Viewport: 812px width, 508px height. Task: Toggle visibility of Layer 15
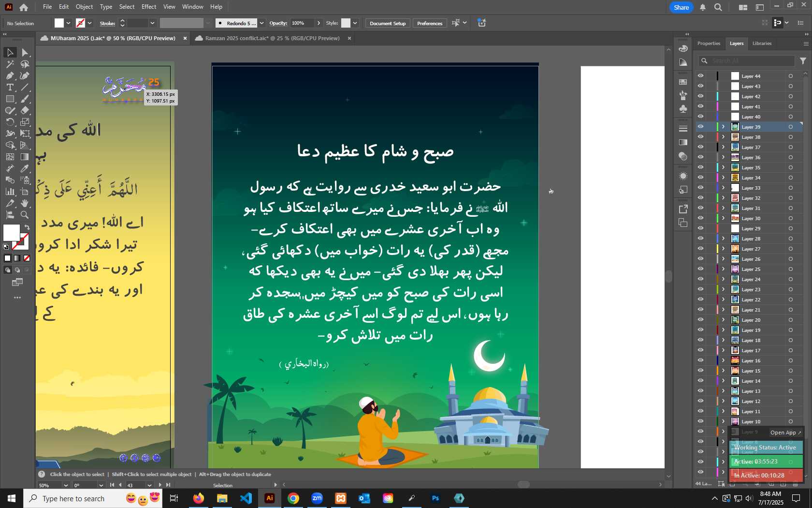click(700, 371)
